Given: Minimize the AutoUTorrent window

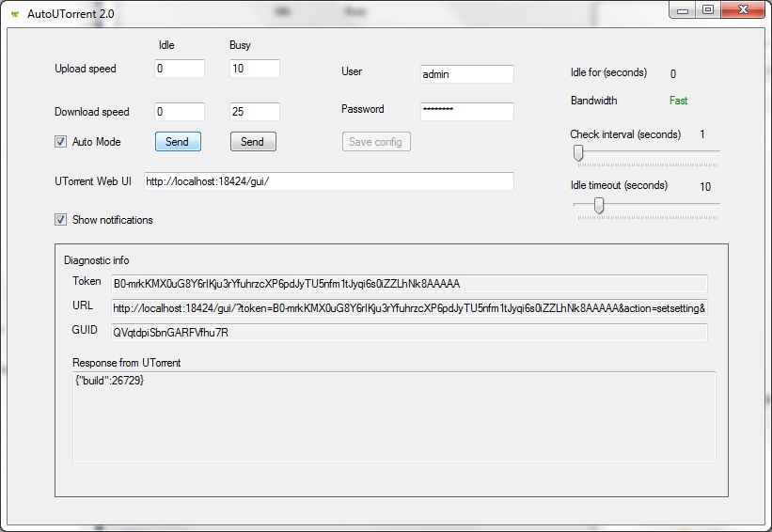Looking at the screenshot, I should tap(683, 10).
